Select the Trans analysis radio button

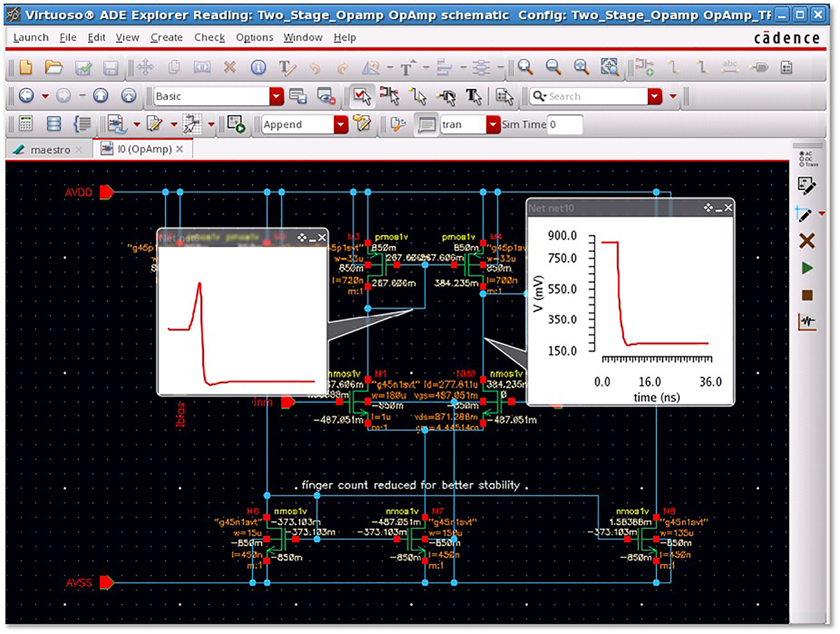point(802,164)
